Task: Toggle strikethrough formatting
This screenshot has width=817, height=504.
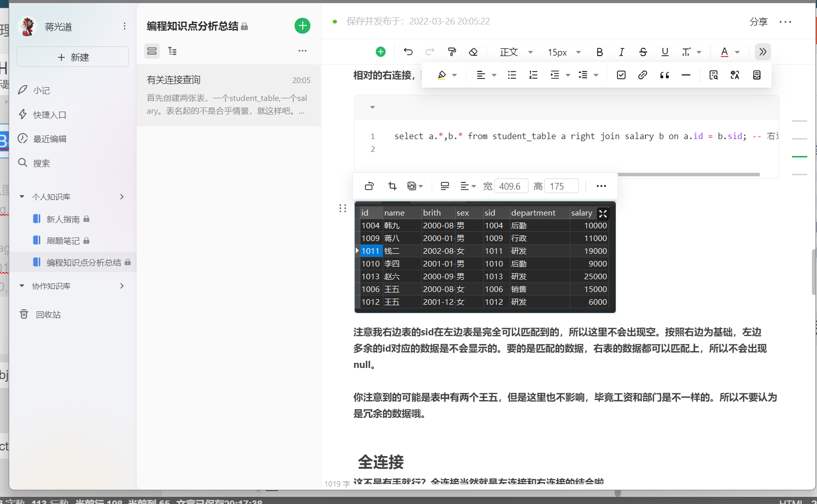Action: pyautogui.click(x=643, y=51)
